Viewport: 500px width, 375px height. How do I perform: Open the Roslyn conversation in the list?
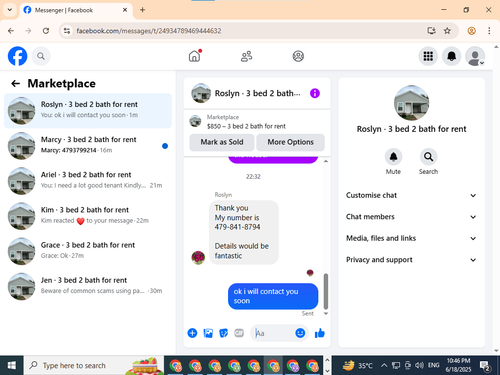88,111
